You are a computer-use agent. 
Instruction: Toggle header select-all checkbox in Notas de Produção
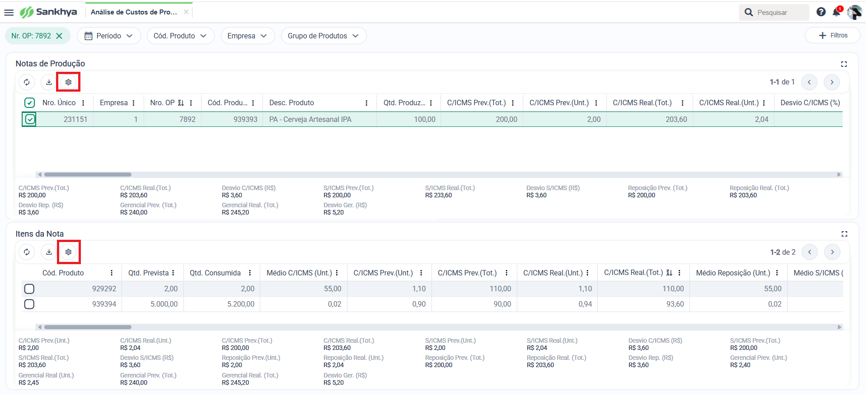pos(29,103)
